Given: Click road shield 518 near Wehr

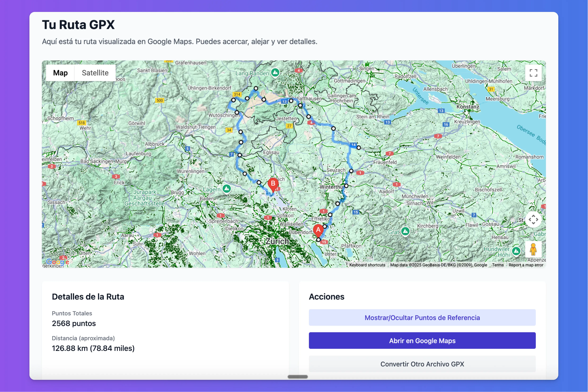Looking at the screenshot, I should [x=81, y=123].
